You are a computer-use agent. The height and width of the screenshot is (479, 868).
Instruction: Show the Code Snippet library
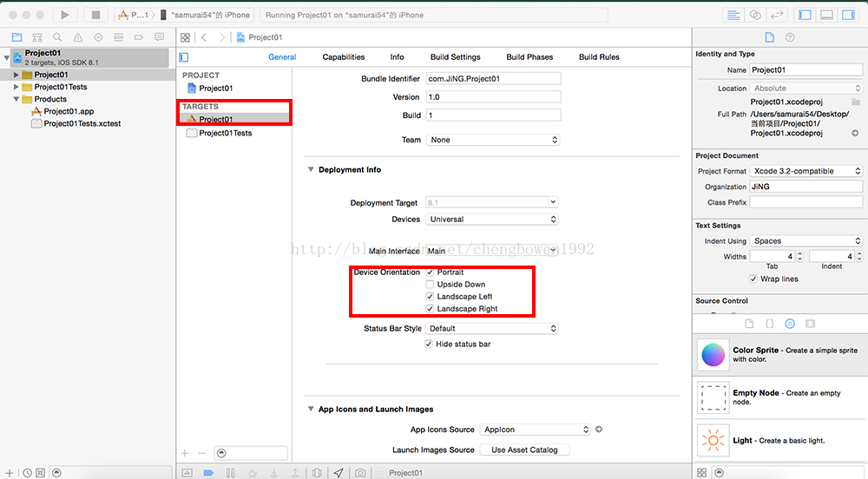pos(769,324)
